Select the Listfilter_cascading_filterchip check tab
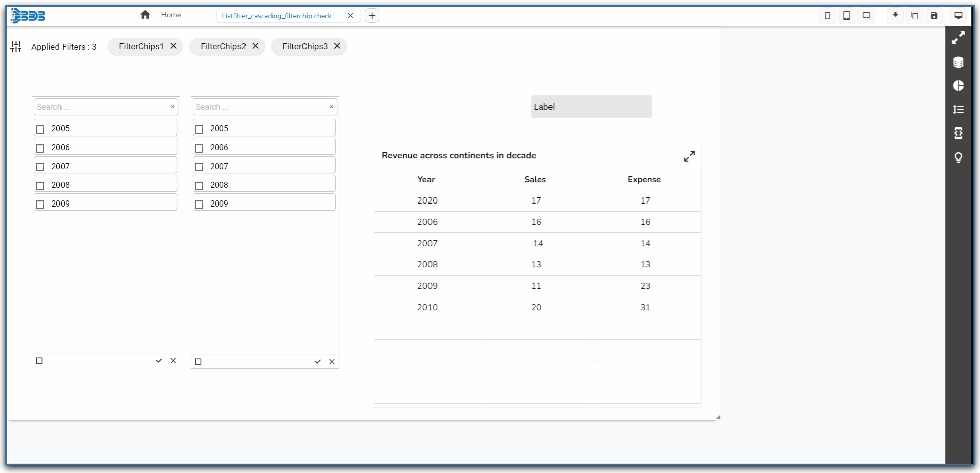The height and width of the screenshot is (473, 980). [276, 16]
